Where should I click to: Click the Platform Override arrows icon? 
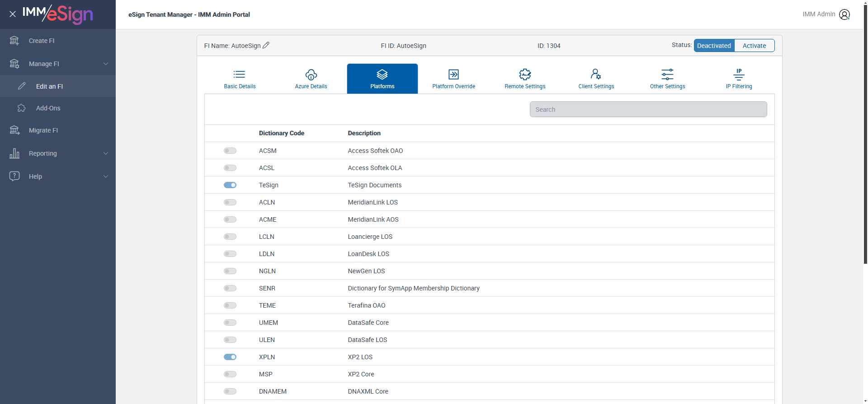[453, 74]
